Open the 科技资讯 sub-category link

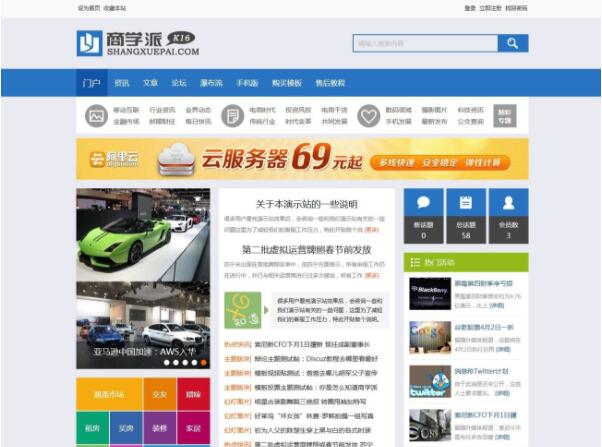471,110
